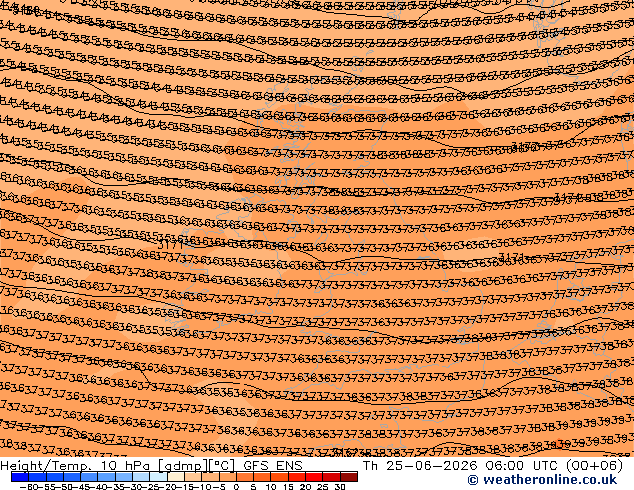The width and height of the screenshot is (634, 490).
Task: Select the orange-red swatch between 10 and 15
Action: (279, 477)
